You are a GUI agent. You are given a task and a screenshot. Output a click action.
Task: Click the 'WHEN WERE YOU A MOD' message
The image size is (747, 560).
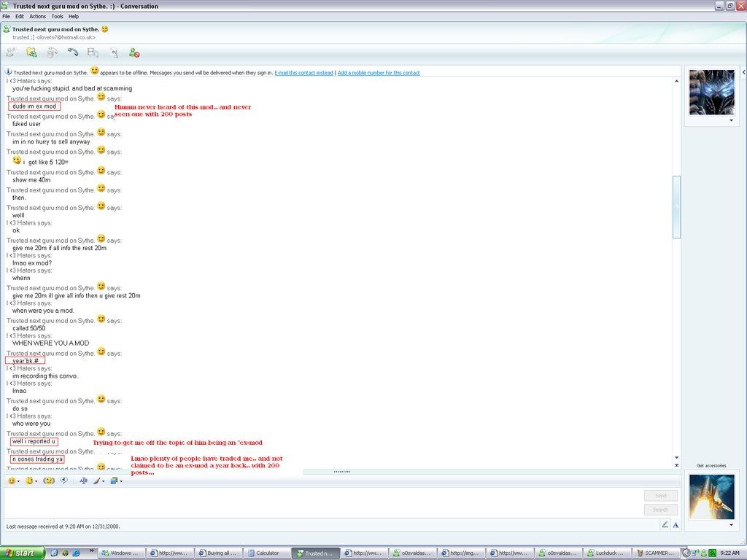(x=50, y=343)
